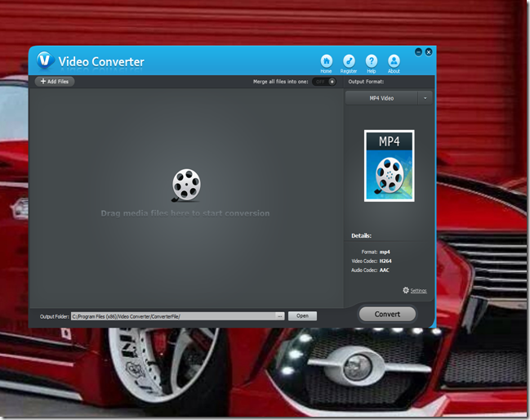Viewport: 530px width, 420px height.
Task: Click the Video Converter V logo
Action: 45,60
